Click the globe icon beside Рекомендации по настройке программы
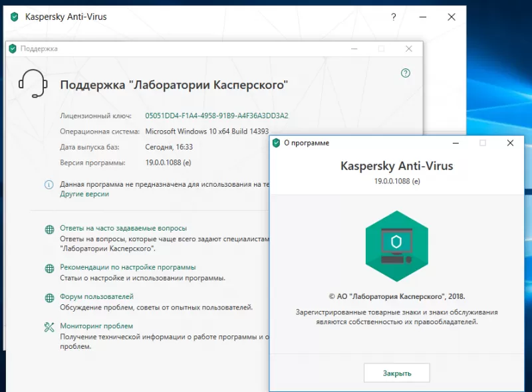 (x=49, y=269)
